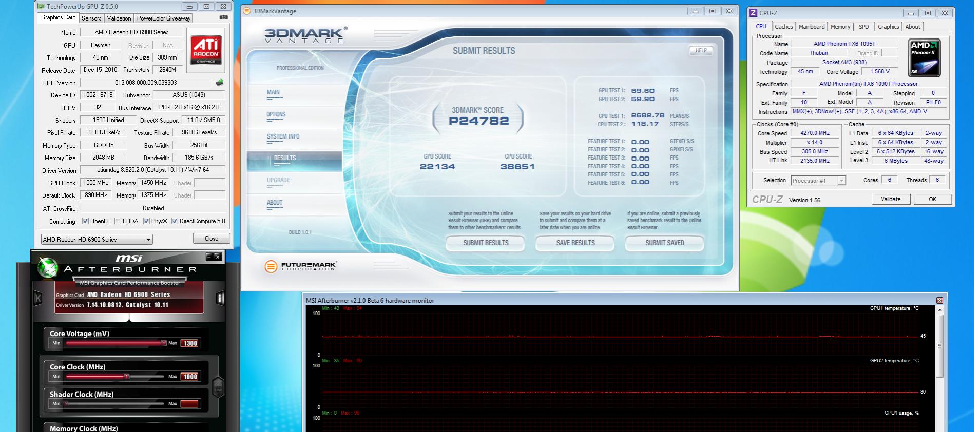Expand the Processor #1 selection dropdown
The height and width of the screenshot is (432, 980).
click(818, 181)
